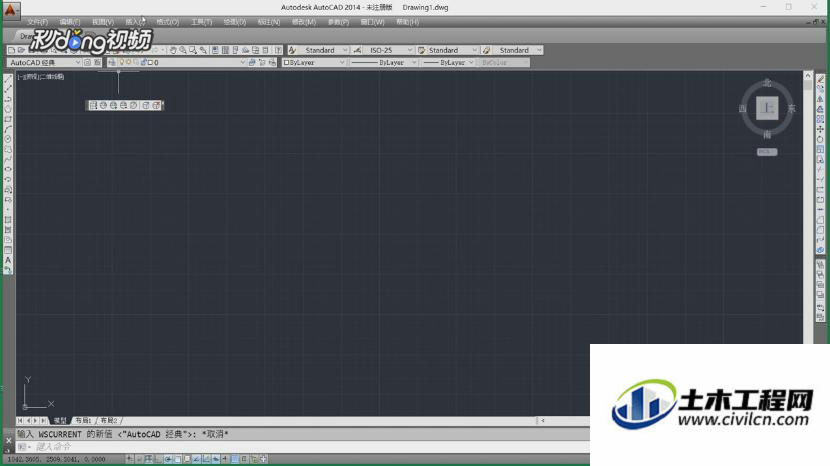Toggle Ortho mode in status bar
The width and height of the screenshot is (830, 466).
tap(158, 459)
